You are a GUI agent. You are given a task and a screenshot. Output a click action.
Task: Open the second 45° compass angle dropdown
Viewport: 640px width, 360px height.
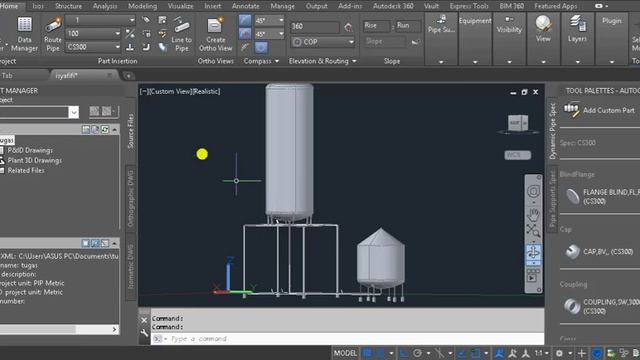269,34
